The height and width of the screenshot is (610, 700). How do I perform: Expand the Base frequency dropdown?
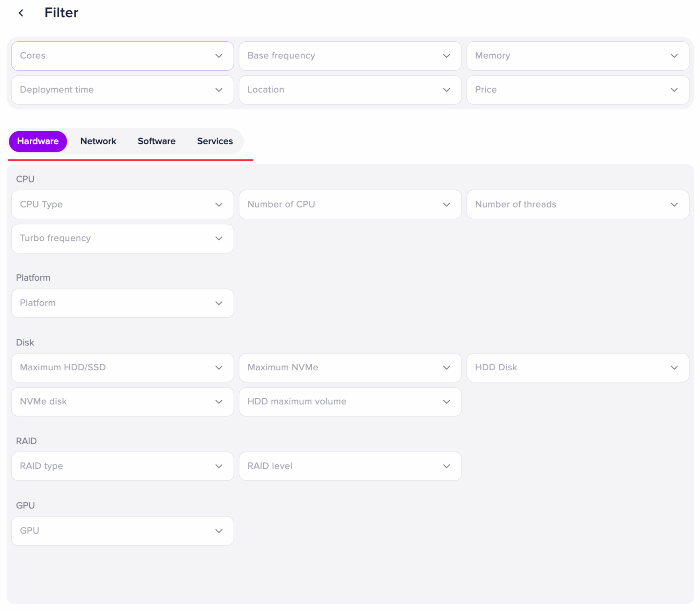(350, 56)
